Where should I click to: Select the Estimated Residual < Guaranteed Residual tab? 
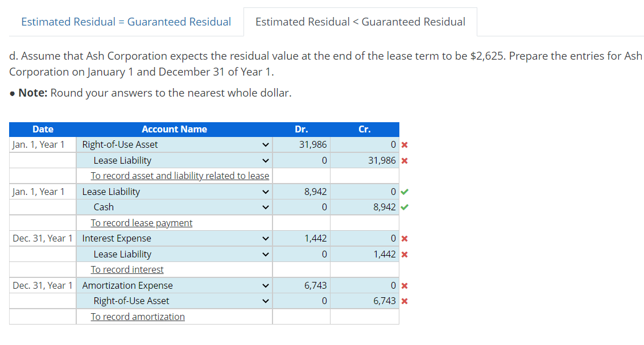(x=360, y=21)
